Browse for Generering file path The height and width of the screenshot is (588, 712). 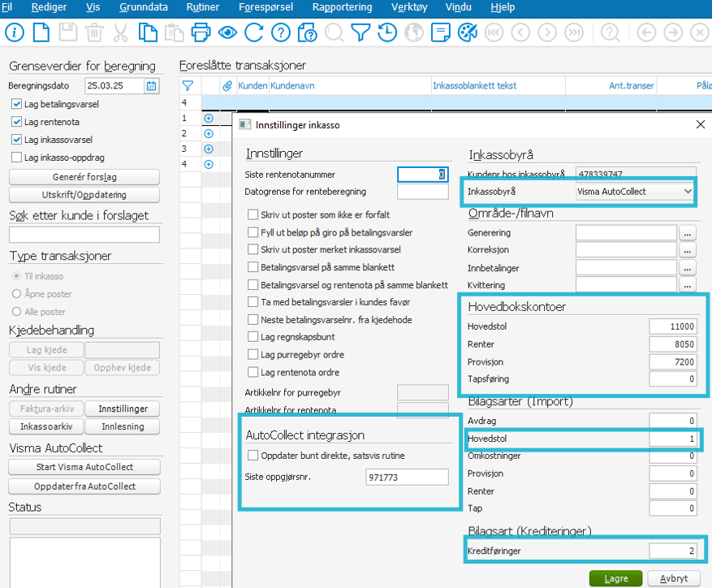click(x=688, y=232)
